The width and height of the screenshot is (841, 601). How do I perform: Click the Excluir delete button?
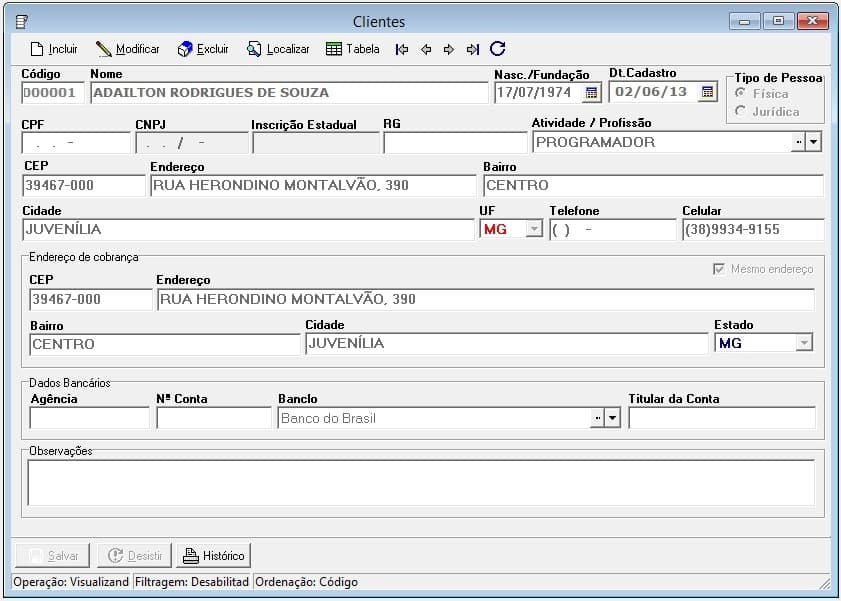coord(203,49)
